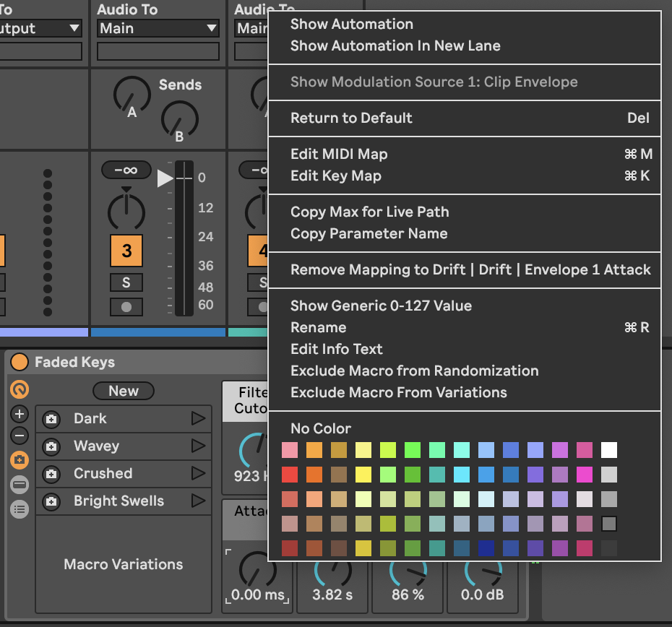Open Edit Key Map from the menu
Image resolution: width=672 pixels, height=627 pixels.
click(464, 176)
